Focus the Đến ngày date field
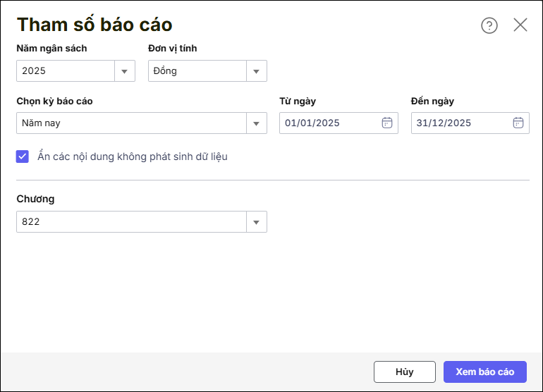The image size is (543, 392). (460, 123)
